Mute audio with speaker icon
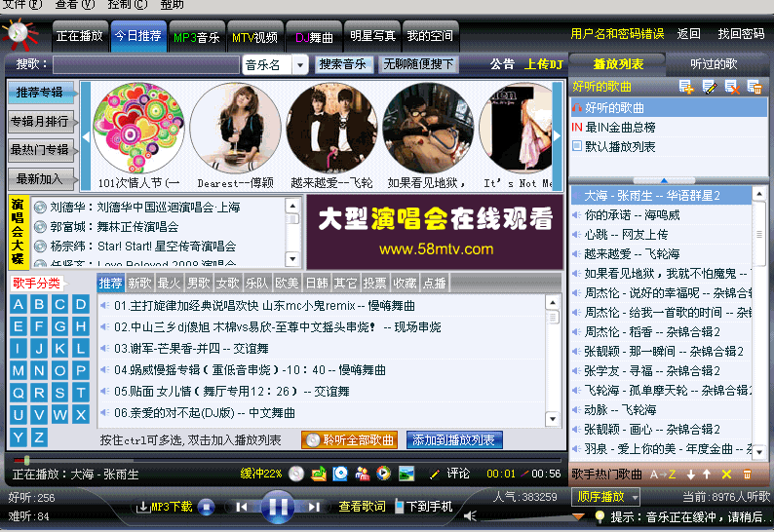This screenshot has width=774, height=532. pyautogui.click(x=471, y=515)
